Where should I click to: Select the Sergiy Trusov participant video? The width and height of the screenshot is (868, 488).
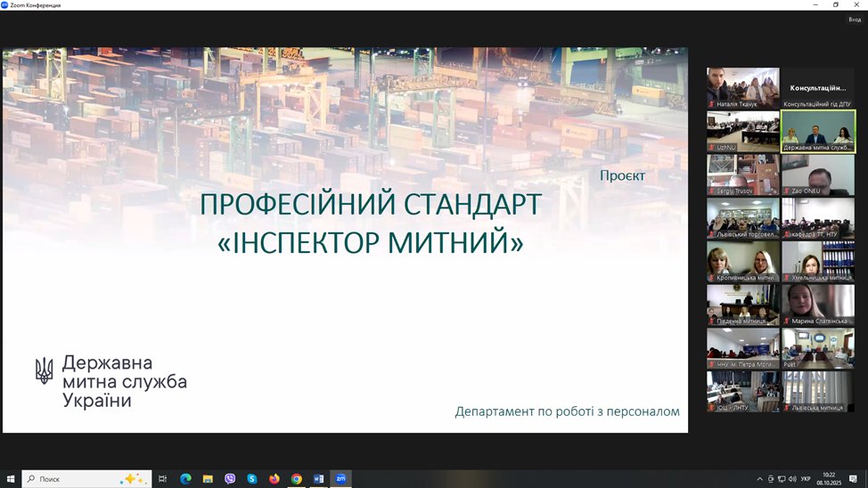[x=742, y=174]
